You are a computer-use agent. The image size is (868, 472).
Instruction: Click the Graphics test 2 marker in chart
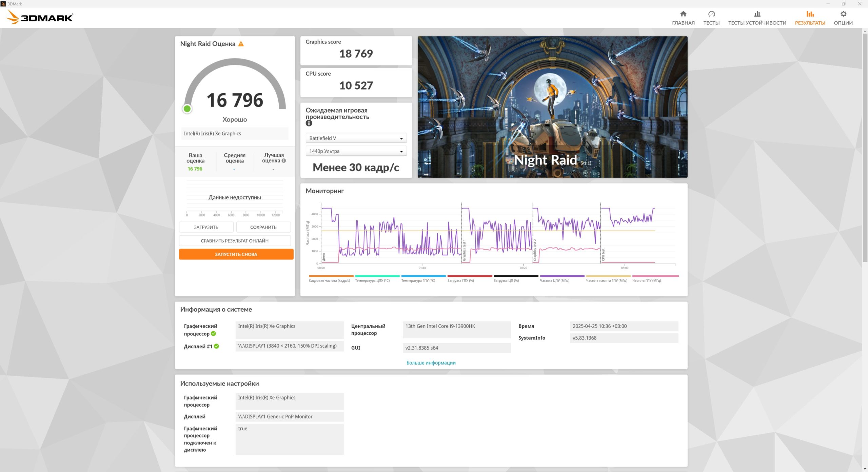(x=535, y=251)
